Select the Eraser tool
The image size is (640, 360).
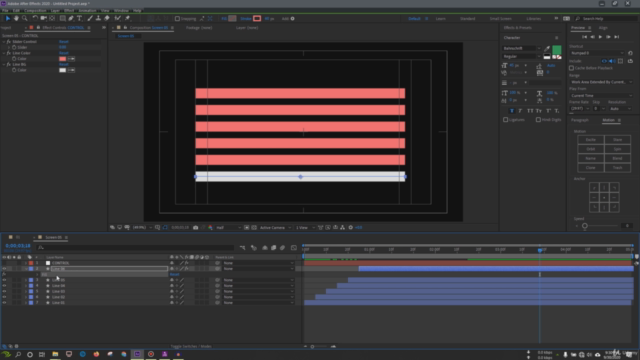pos(107,18)
